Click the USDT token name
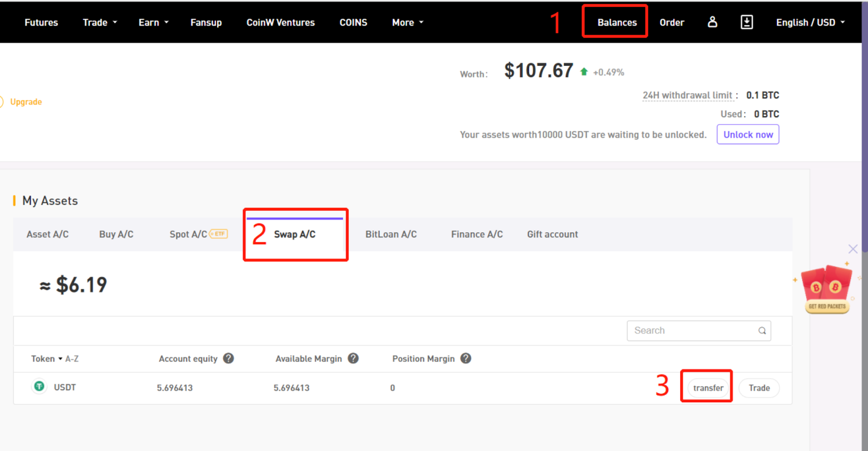Viewport: 868px width, 451px height. (65, 388)
